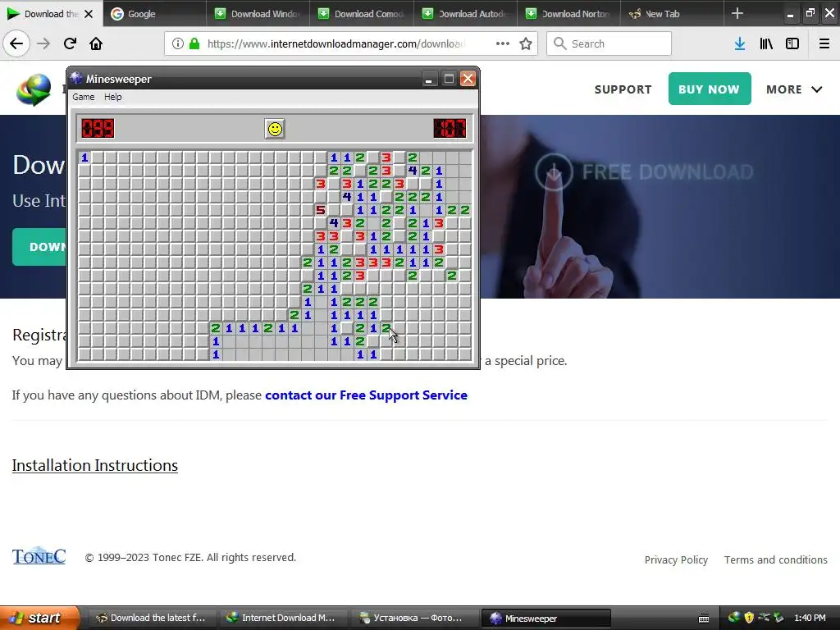Click in the Firefox Search field

(609, 43)
